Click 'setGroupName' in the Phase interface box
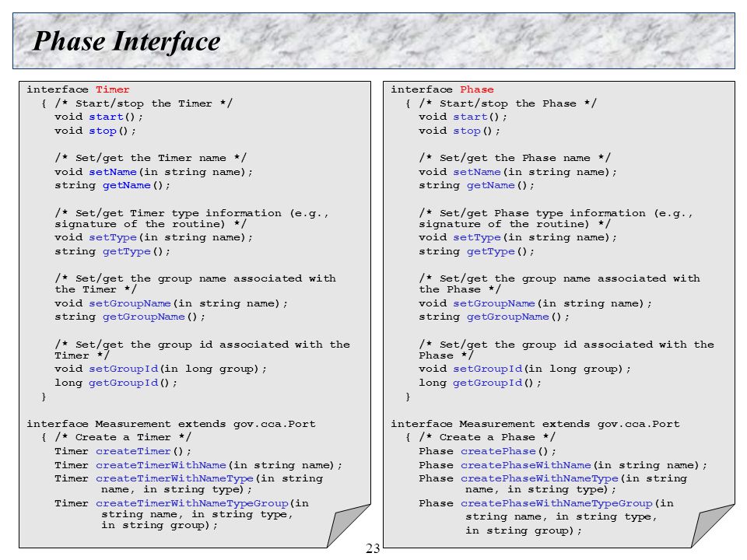This screenshot has width=747, height=560. (494, 303)
